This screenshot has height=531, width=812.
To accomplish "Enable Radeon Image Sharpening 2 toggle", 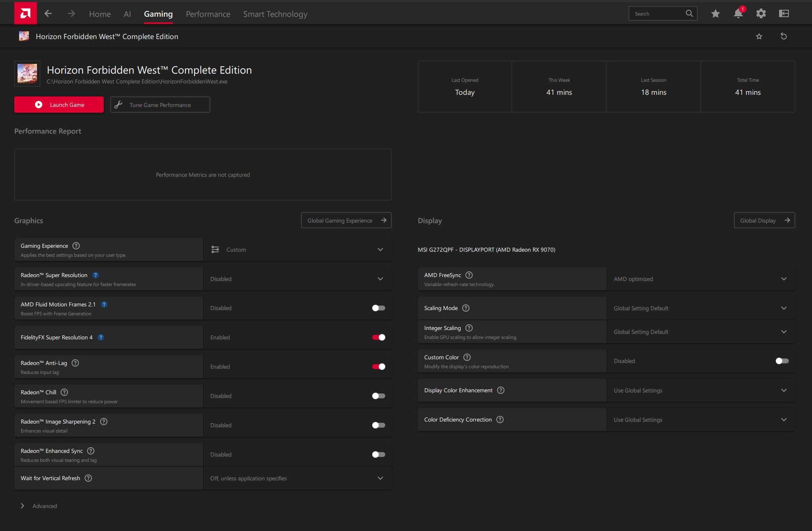I will (x=378, y=425).
